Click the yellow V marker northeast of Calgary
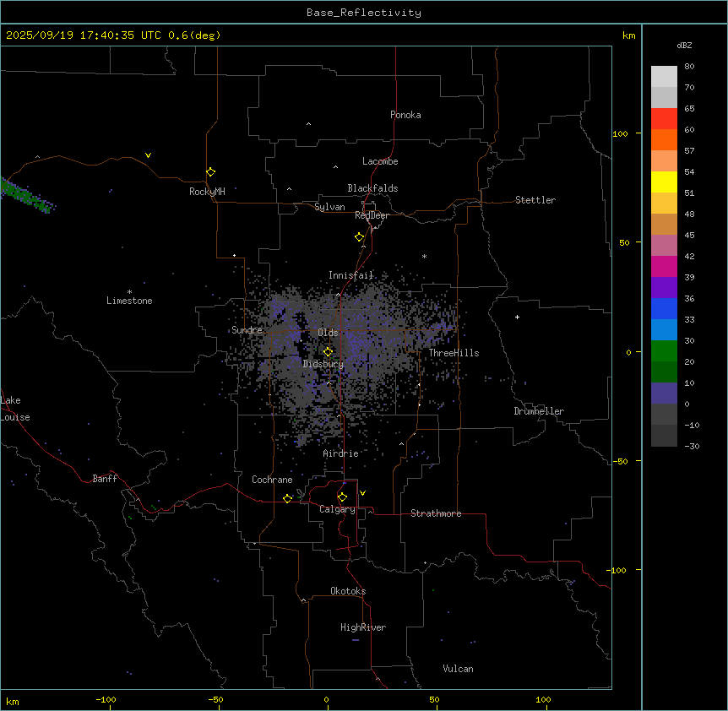The width and height of the screenshot is (728, 711). [x=362, y=492]
